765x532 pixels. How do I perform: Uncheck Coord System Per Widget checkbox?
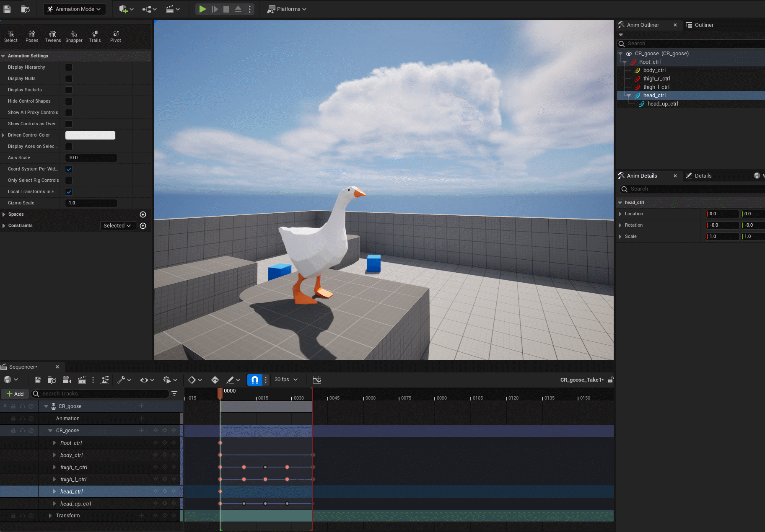tap(69, 169)
